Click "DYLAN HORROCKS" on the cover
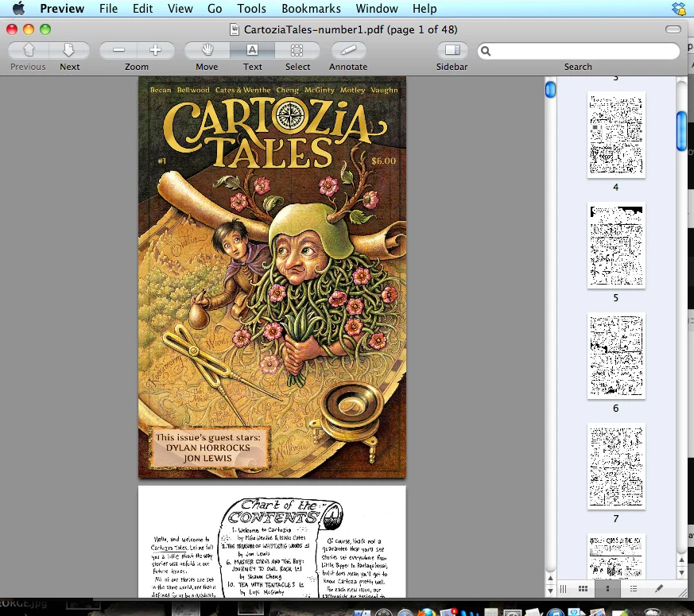The height and width of the screenshot is (616, 694). click(208, 447)
